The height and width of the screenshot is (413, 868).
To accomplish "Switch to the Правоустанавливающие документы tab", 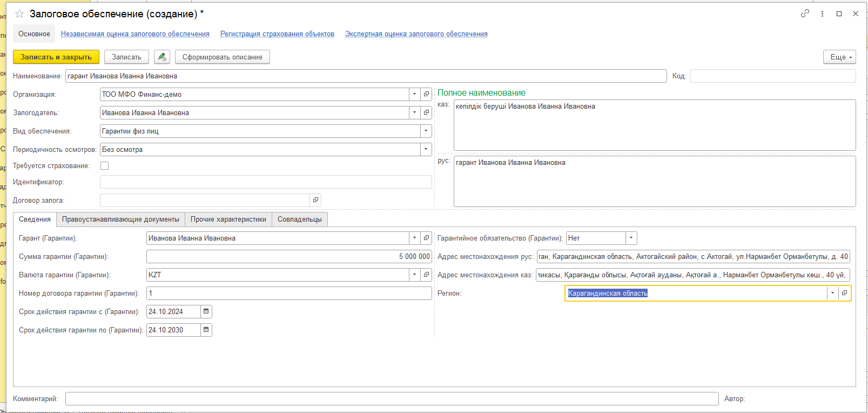I will coord(120,219).
